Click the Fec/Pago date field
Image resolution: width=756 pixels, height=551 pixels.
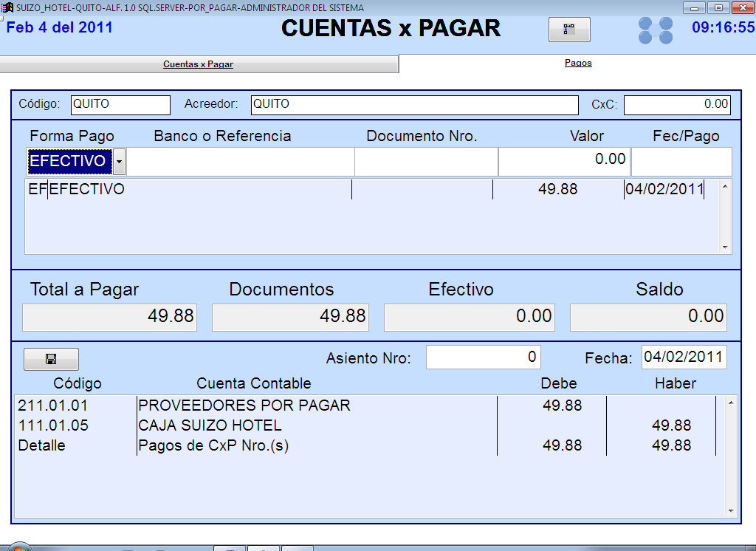681,161
